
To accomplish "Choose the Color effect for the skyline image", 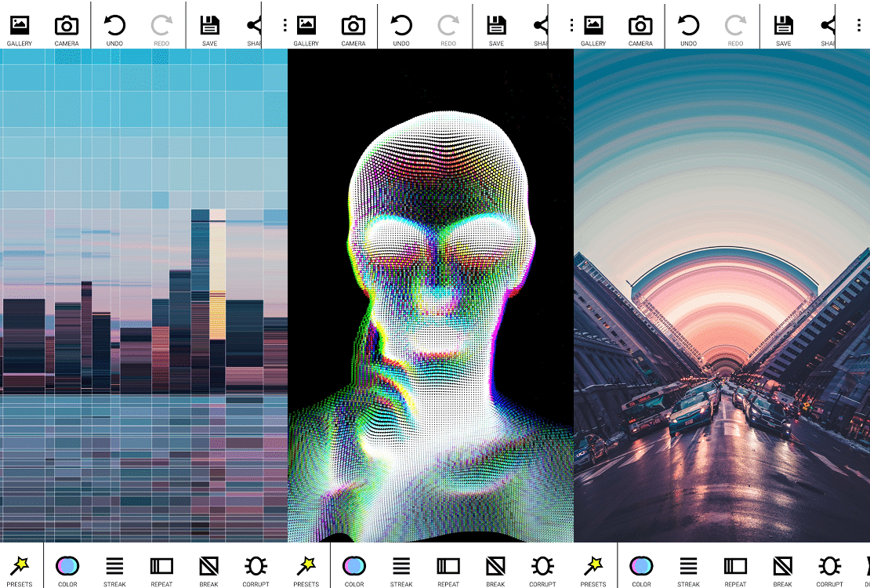I will 67,570.
